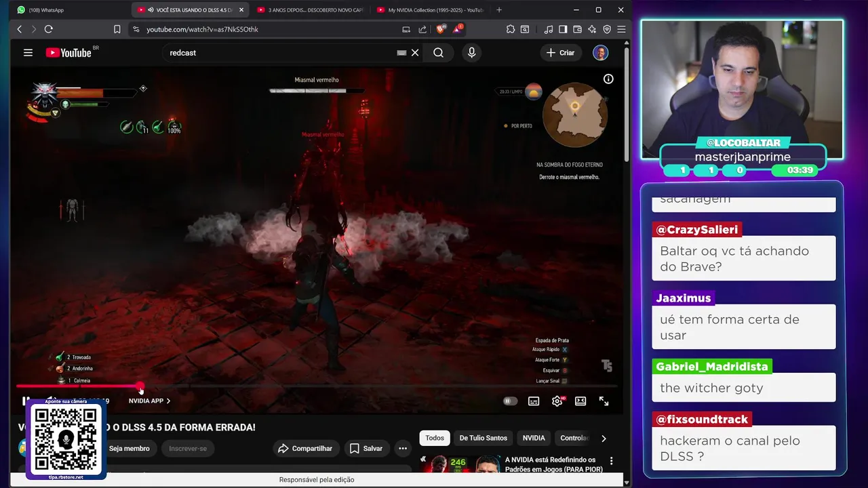Open the player settings gear
This screenshot has width=868, height=488.
point(557,401)
